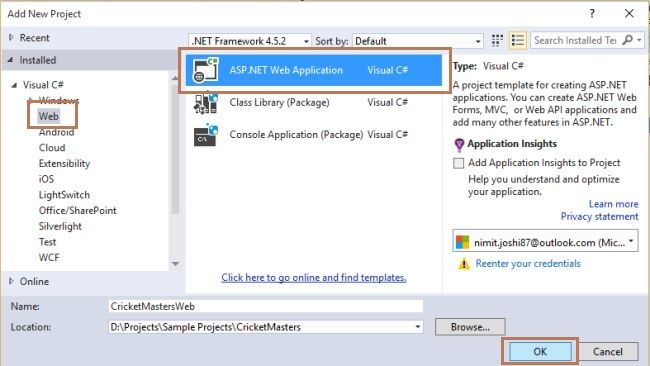
Task: Open the search options dropdown arrow
Action: click(640, 40)
